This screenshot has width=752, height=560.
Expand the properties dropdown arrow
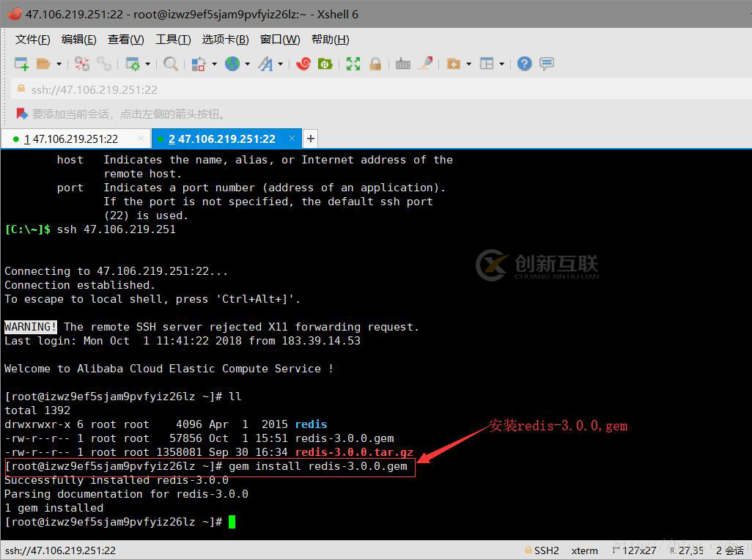148,64
